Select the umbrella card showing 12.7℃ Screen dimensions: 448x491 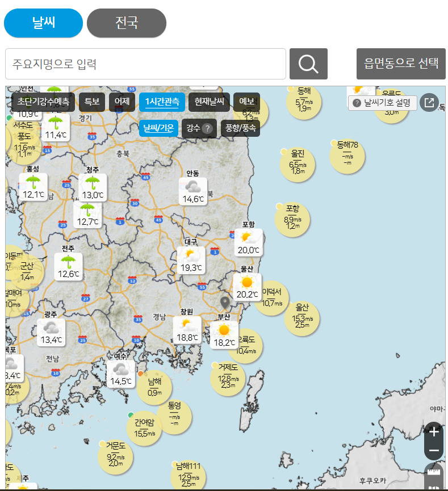[x=87, y=215]
